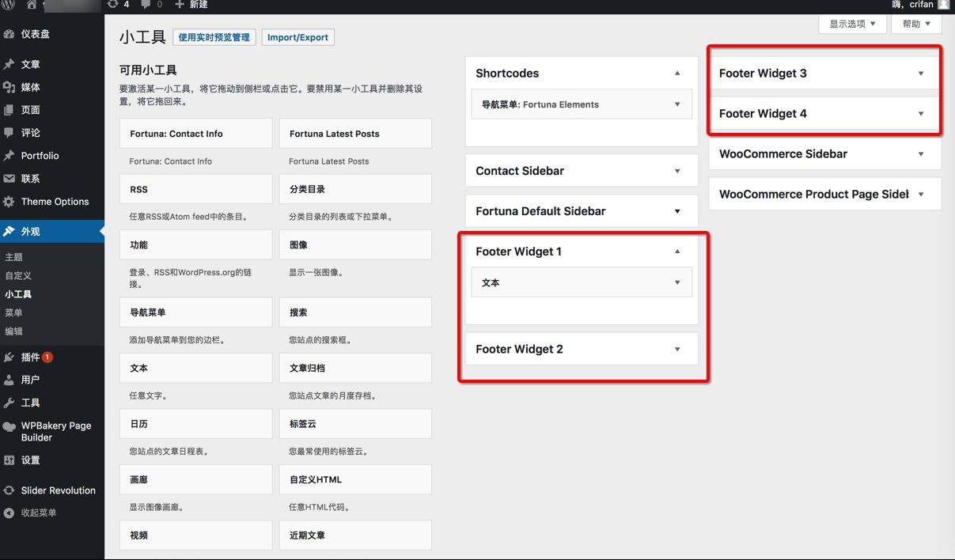
Task: Select the 导航菜单 available widget
Action: [x=195, y=312]
